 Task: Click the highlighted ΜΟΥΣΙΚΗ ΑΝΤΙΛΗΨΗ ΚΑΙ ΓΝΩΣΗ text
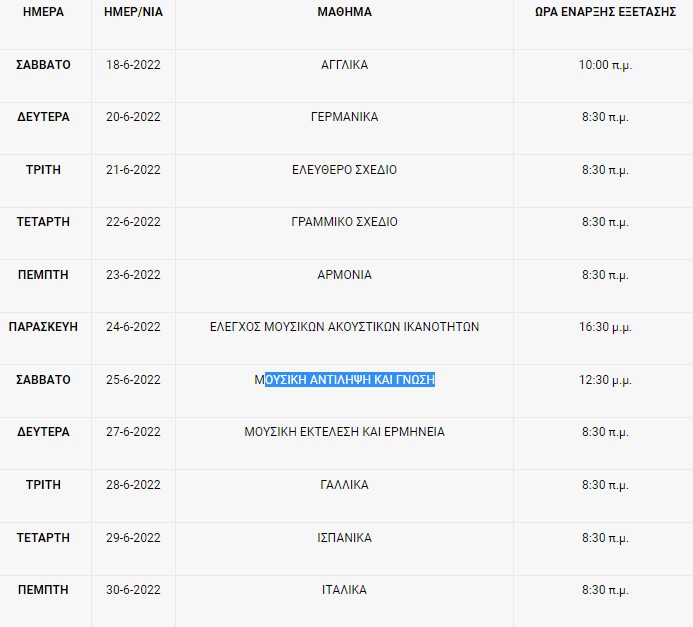pos(345,380)
